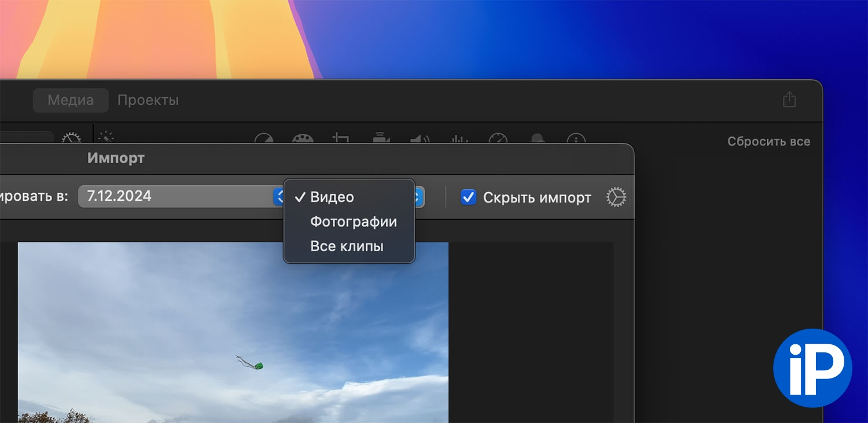Open the Volume speaker tool
This screenshot has width=868, height=423.
click(x=420, y=139)
